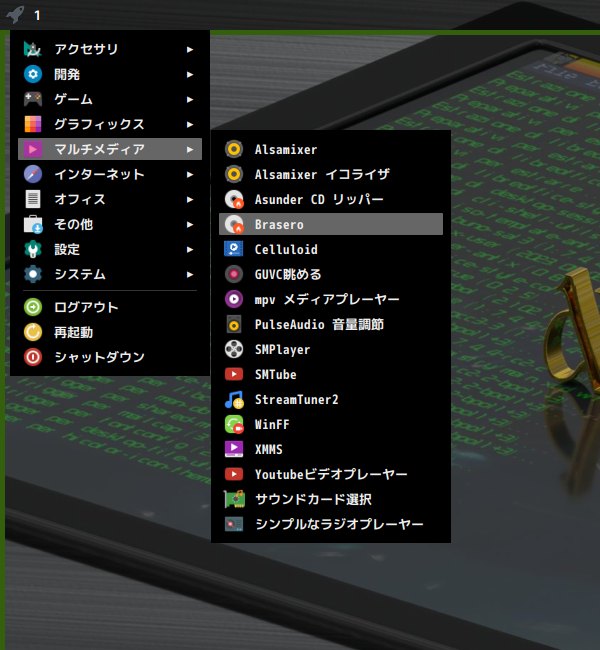Expand the オフィス submenu arrow

point(189,199)
